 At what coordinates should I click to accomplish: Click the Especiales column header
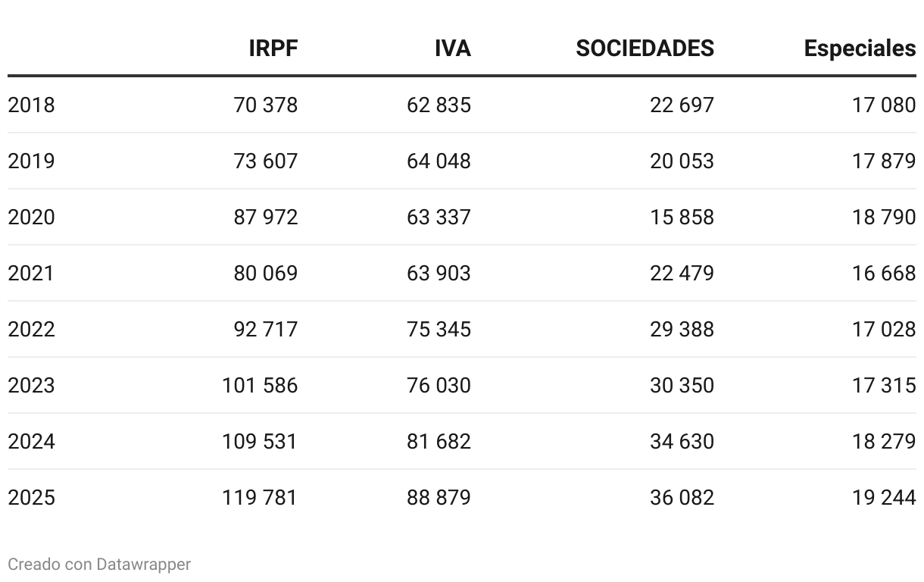[x=860, y=48]
